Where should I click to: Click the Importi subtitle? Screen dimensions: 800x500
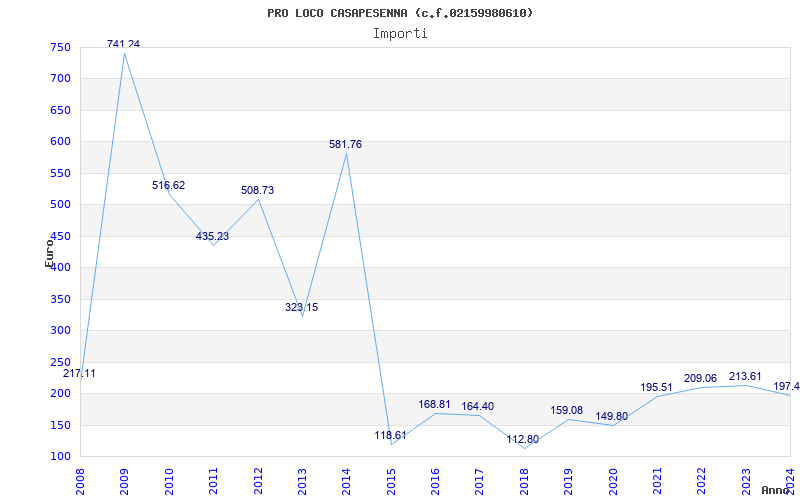point(400,34)
